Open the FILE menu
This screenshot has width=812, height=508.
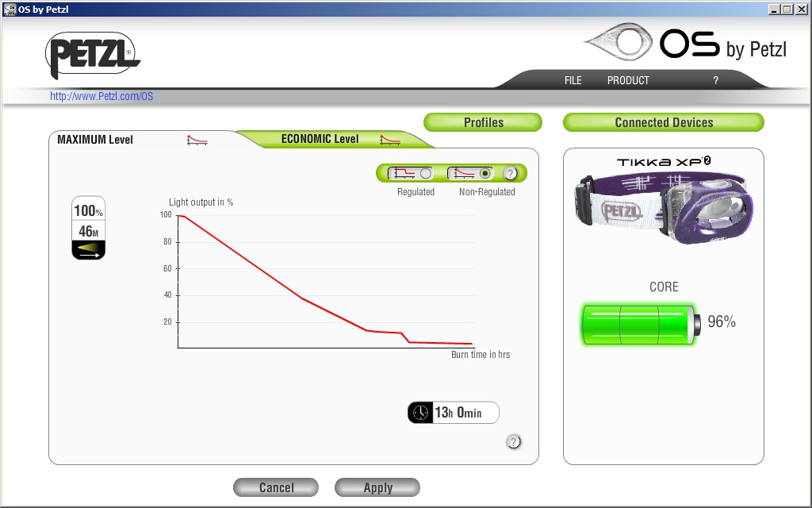[573, 80]
